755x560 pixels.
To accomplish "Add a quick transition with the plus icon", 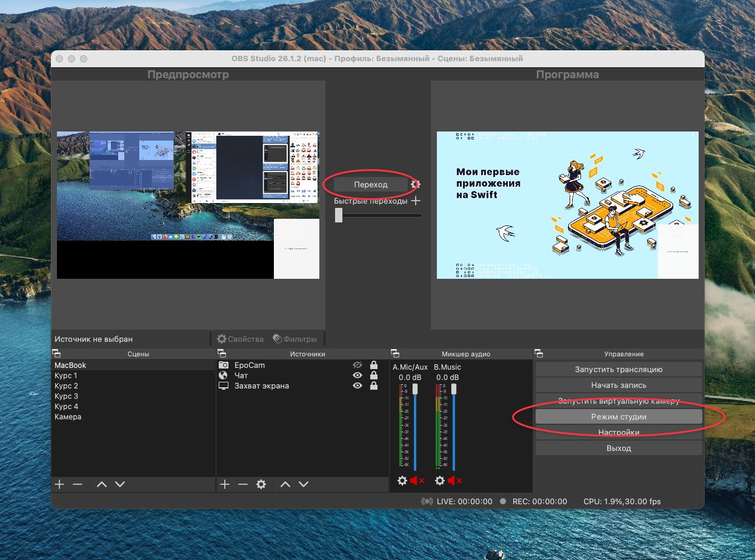I will tap(415, 201).
